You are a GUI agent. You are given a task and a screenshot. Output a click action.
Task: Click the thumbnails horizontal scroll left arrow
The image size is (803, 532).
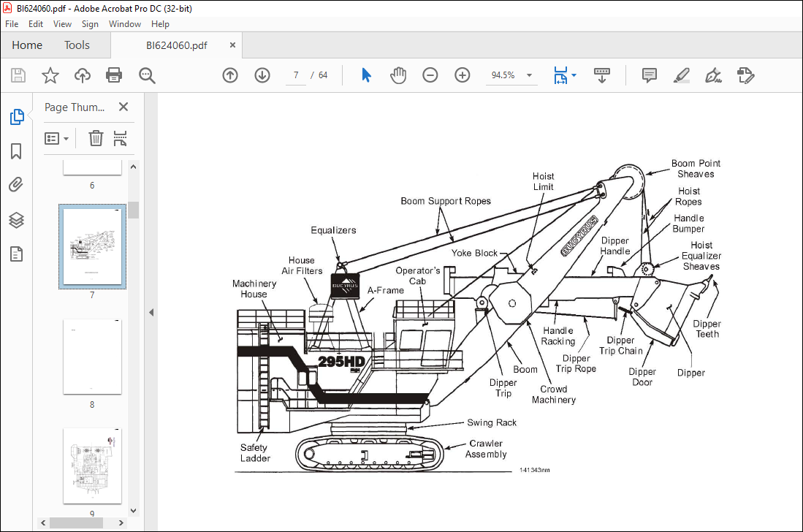pyautogui.click(x=43, y=522)
